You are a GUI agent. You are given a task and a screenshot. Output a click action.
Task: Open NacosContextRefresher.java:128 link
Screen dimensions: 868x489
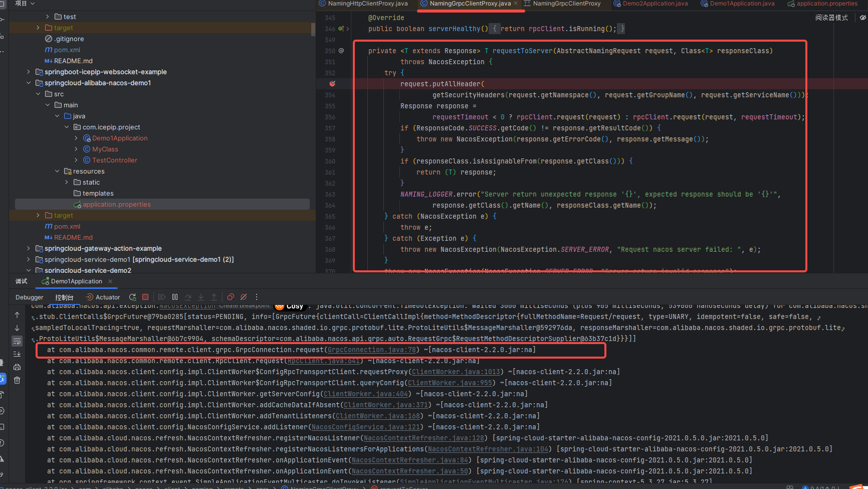pyautogui.click(x=423, y=438)
